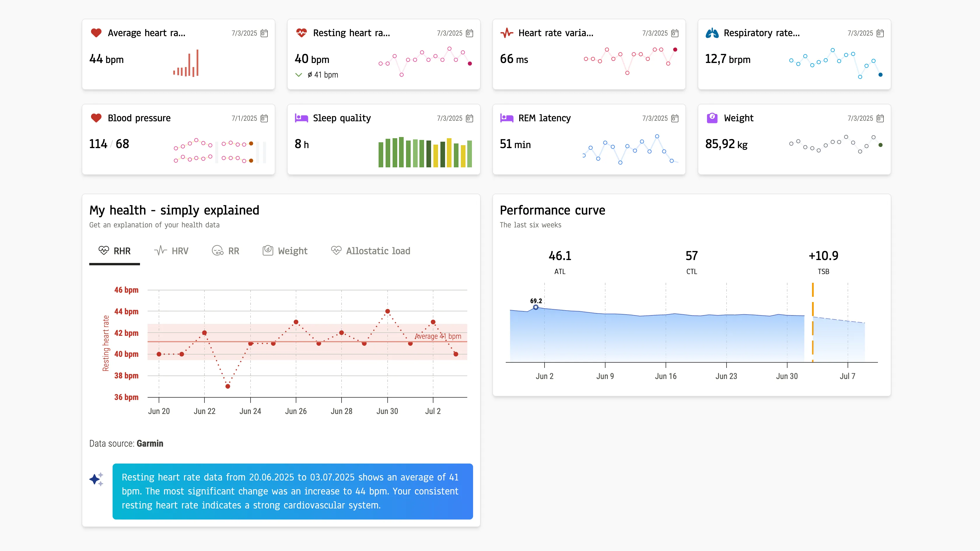Open calendar on Heart rate variability card
The image size is (980, 551).
coord(675,34)
